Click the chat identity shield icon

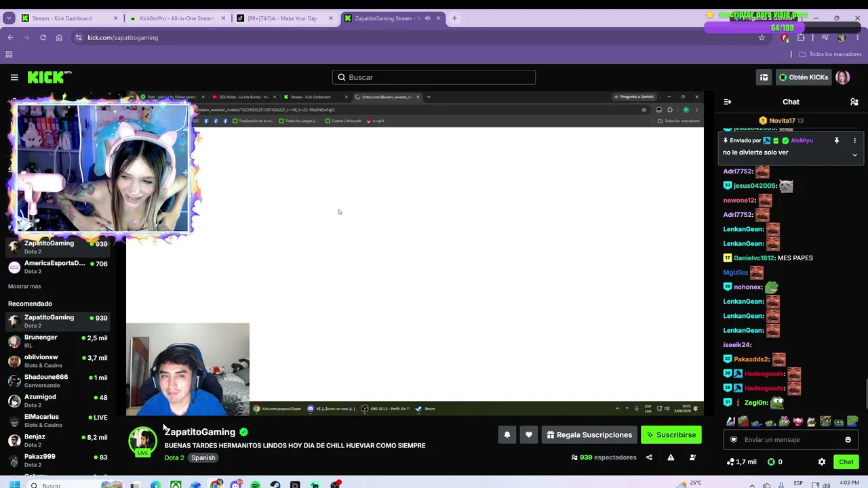[x=733, y=440]
